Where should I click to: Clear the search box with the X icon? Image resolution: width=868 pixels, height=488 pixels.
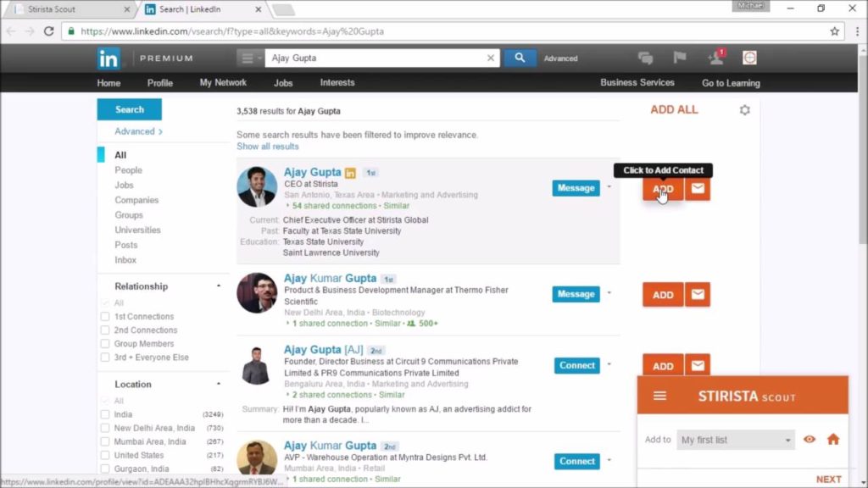(x=491, y=58)
